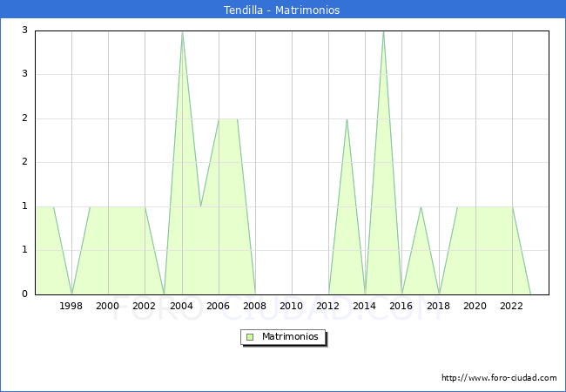Click the chart title Tendilla - Matrimonios
The height and width of the screenshot is (392, 566).
(x=283, y=10)
